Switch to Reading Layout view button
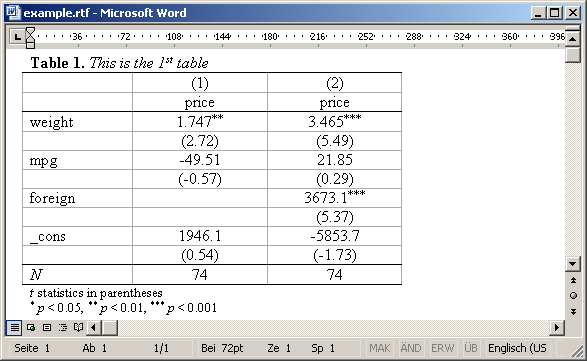The image size is (587, 361). pos(78,328)
